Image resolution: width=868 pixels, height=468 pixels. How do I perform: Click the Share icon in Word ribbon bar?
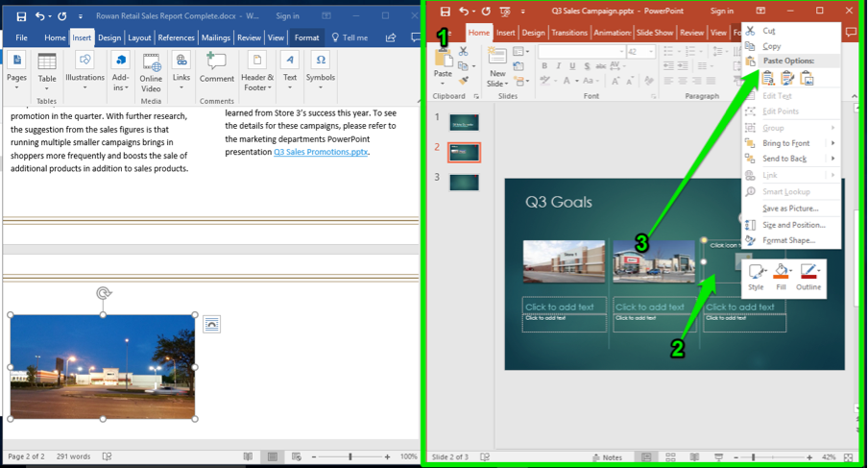click(x=391, y=37)
